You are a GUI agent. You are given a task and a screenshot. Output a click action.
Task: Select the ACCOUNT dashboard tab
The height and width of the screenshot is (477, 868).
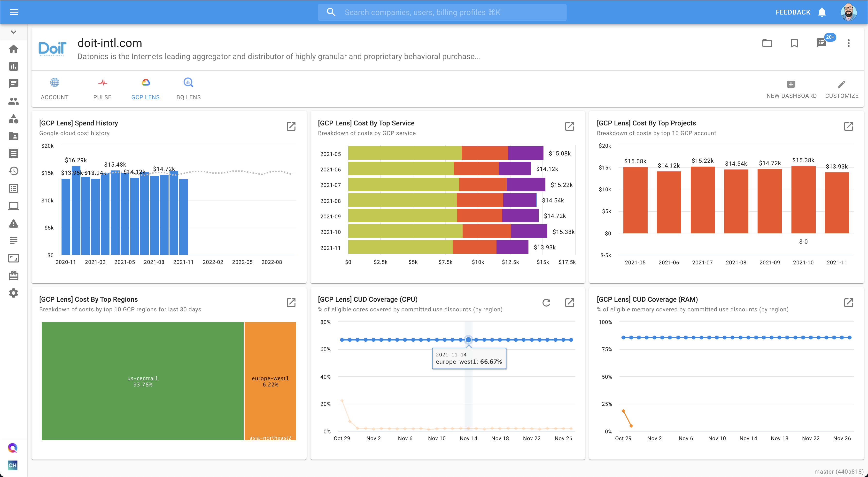coord(54,89)
